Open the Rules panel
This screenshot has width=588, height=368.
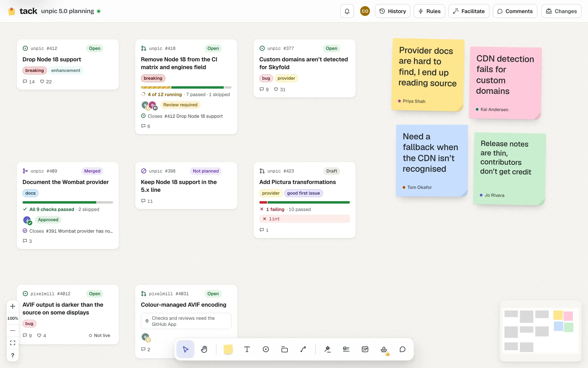coord(429,11)
